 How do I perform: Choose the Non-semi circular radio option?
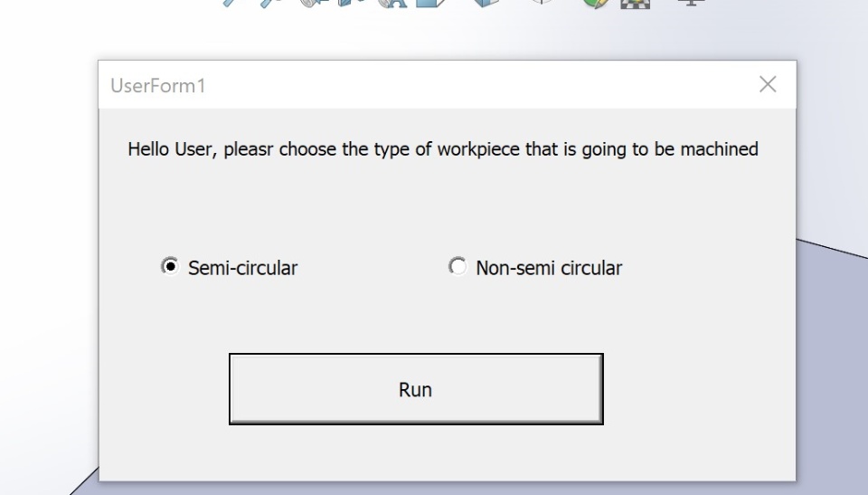pos(458,267)
